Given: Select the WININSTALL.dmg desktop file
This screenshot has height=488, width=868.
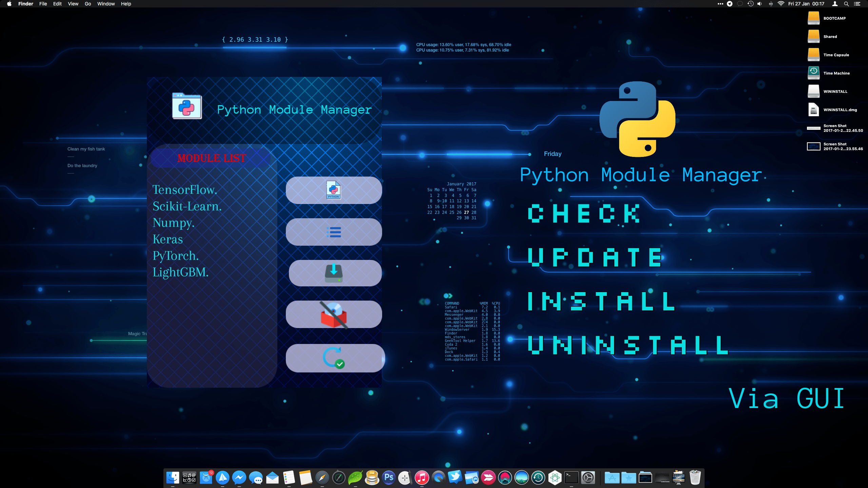Looking at the screenshot, I should coord(814,109).
